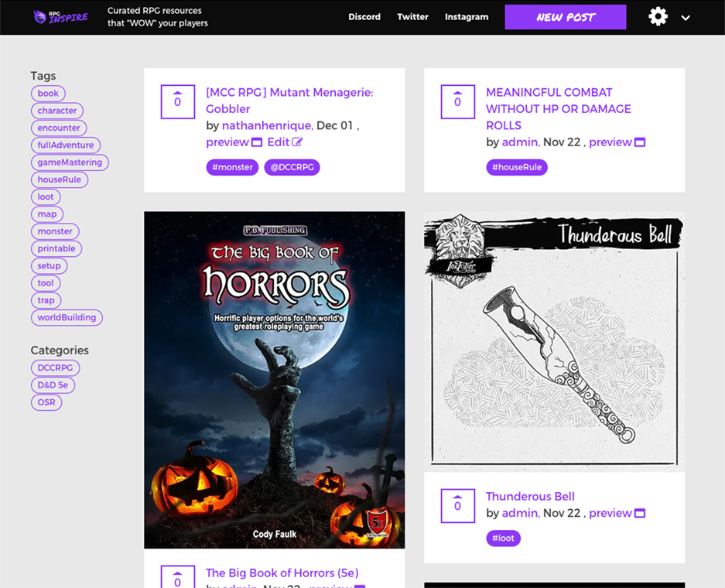Click preview text link on Meaningful Combat post
This screenshot has height=588, width=725.
point(610,142)
